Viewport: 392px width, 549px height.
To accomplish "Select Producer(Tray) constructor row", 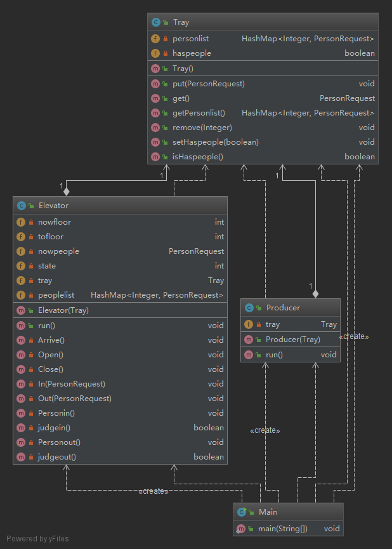I will tap(291, 340).
